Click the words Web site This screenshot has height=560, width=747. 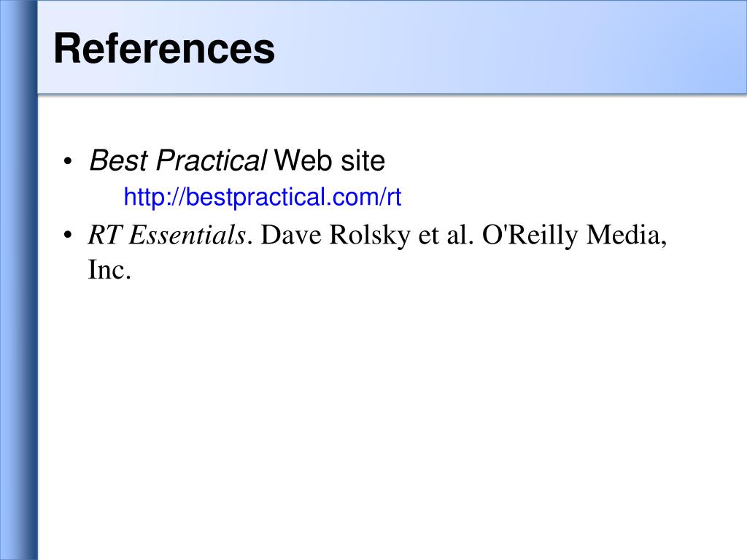330,160
